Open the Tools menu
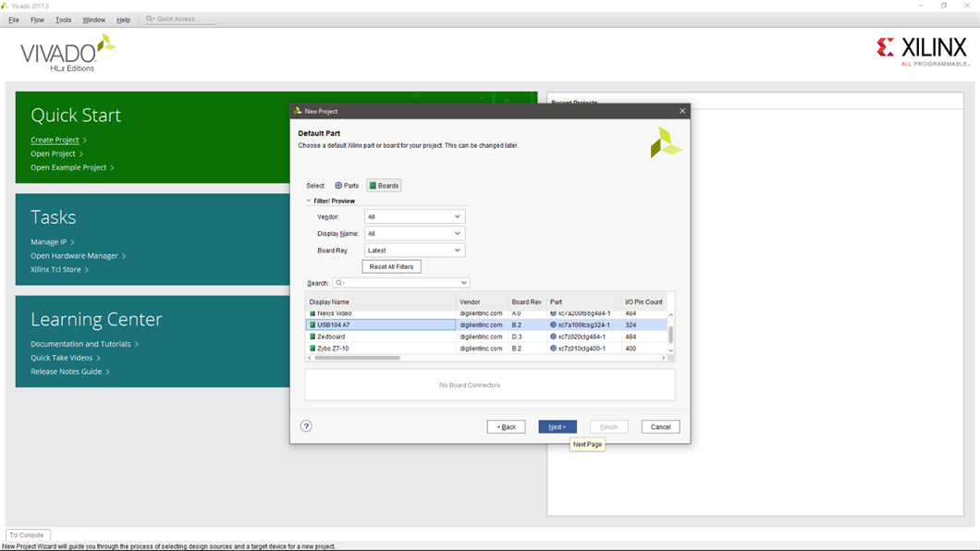The height and width of the screenshot is (551, 980). [x=63, y=19]
